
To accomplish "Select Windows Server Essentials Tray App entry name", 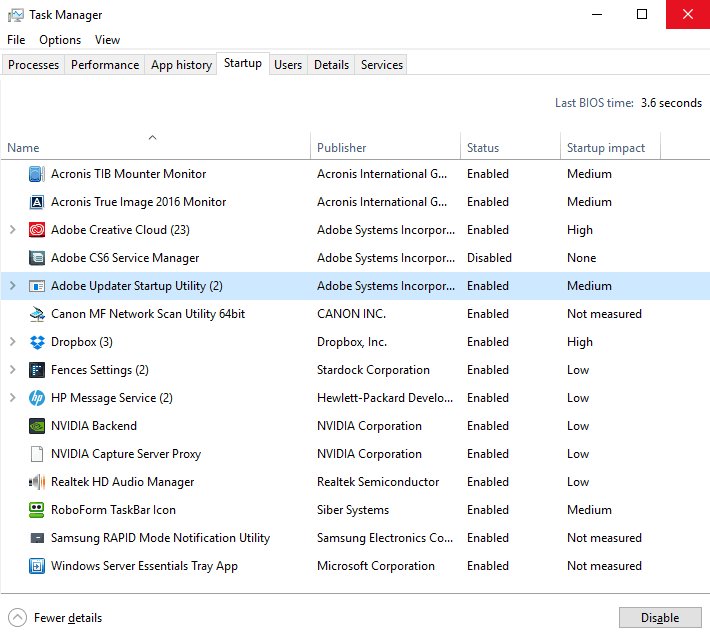I will [x=144, y=566].
